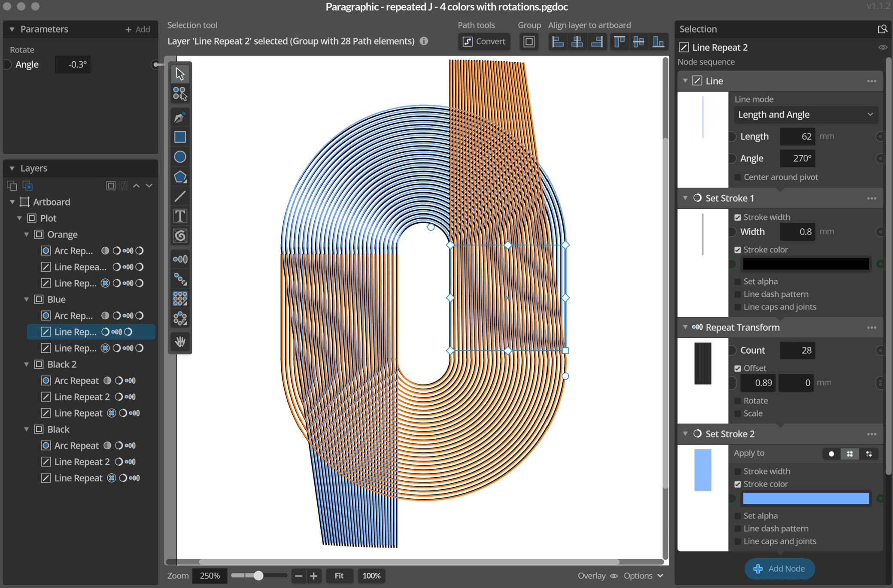Open the info icon beside selection description
893x588 pixels.
424,41
